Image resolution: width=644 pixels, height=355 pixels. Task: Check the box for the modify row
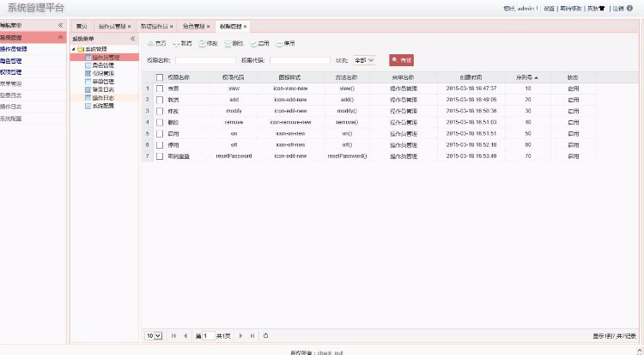coord(160,111)
